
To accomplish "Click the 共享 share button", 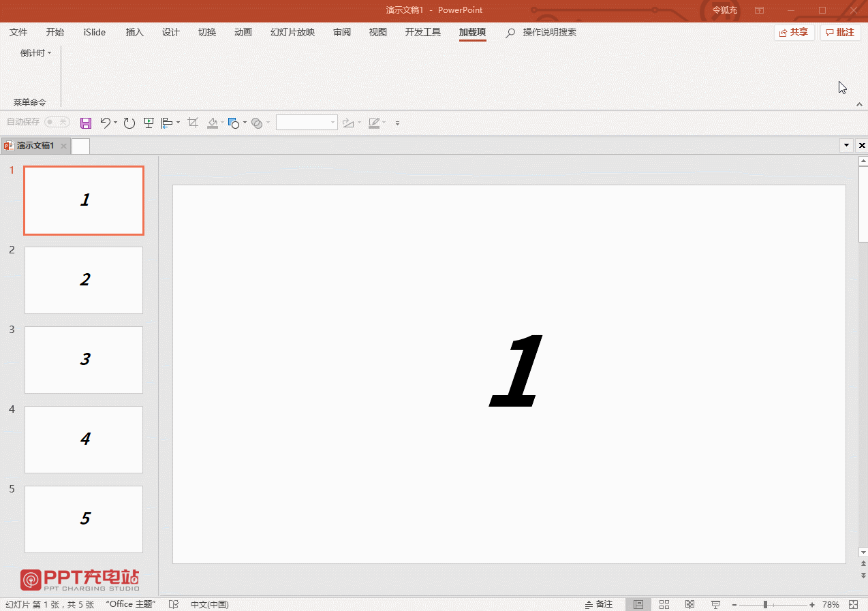I will coord(794,33).
